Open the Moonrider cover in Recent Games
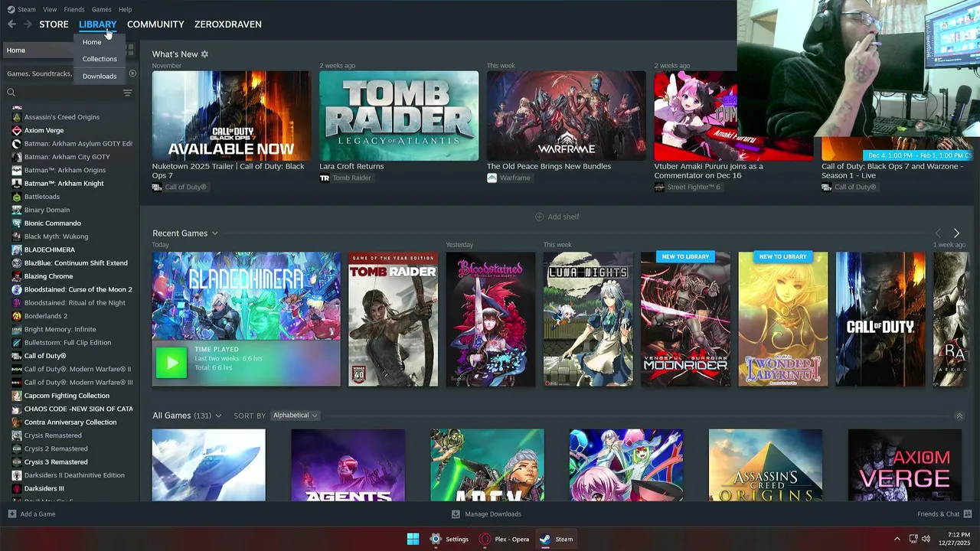 coord(685,319)
